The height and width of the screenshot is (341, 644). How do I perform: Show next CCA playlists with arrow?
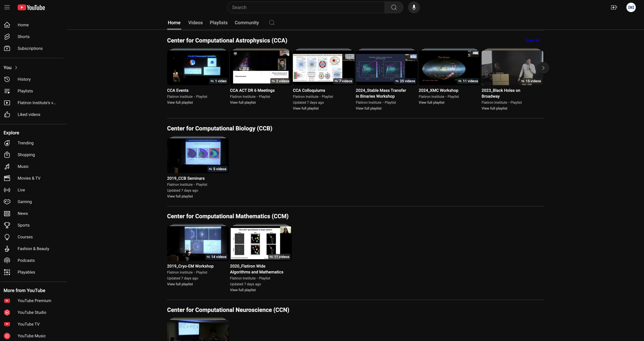click(x=543, y=68)
